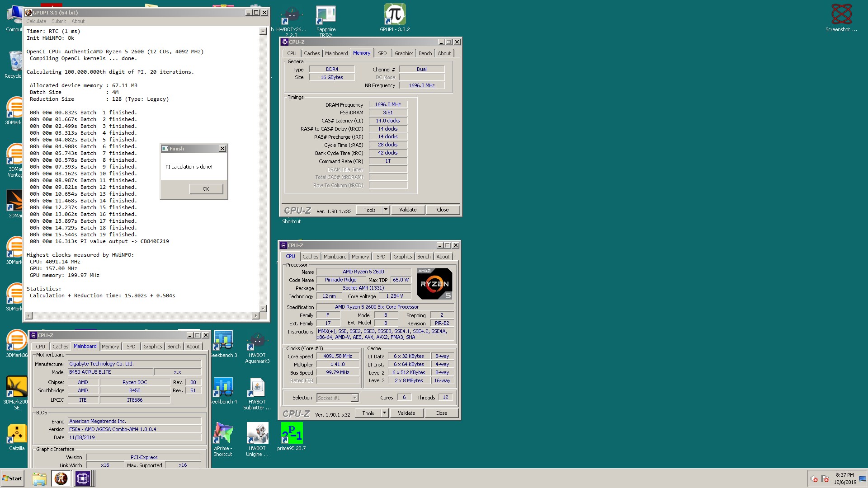Open About tab in Mainboard CPU-Z window

(193, 347)
